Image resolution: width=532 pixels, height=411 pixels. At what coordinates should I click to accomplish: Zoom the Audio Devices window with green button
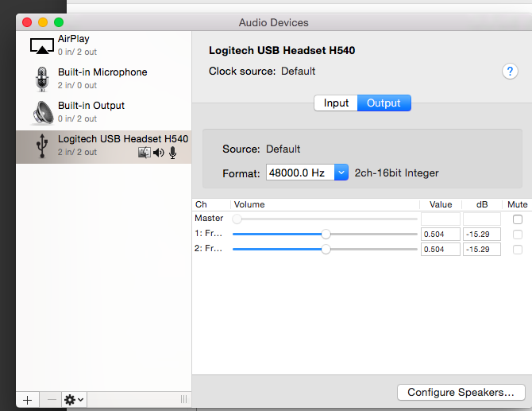click(59, 22)
